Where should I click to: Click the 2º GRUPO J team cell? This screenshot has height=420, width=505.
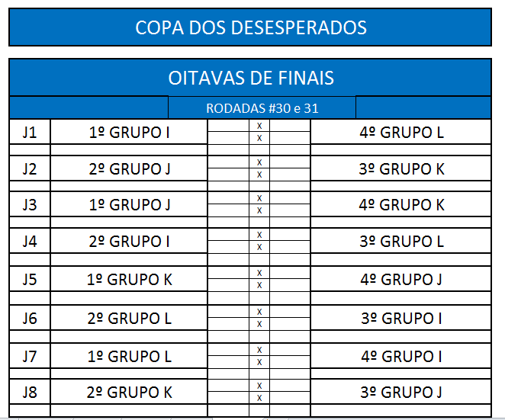click(129, 168)
